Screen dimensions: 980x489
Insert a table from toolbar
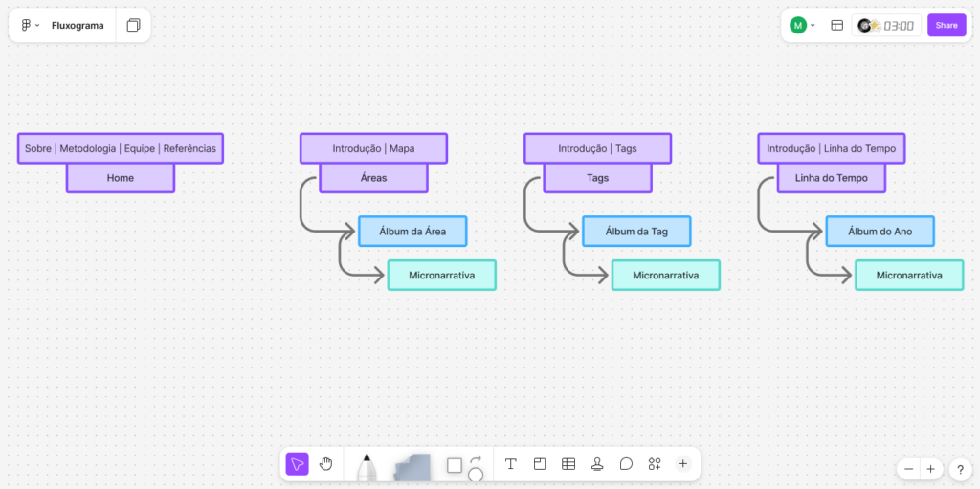pyautogui.click(x=568, y=464)
